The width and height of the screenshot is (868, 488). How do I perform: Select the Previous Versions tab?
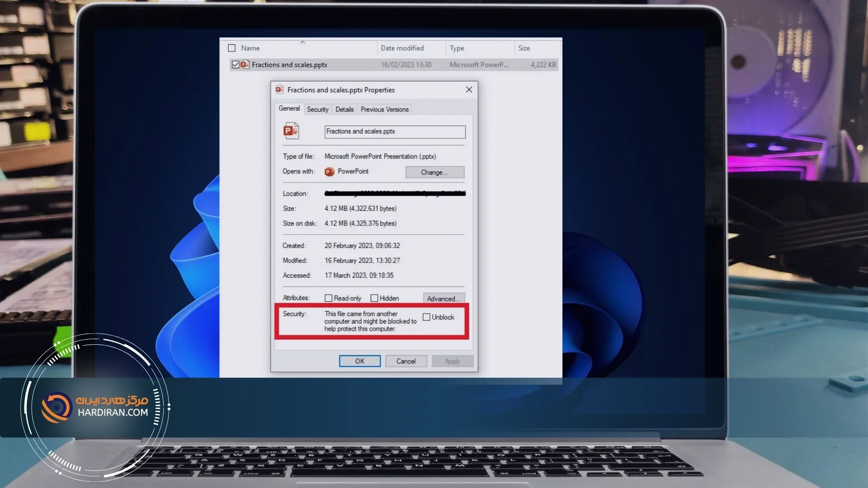click(x=384, y=109)
